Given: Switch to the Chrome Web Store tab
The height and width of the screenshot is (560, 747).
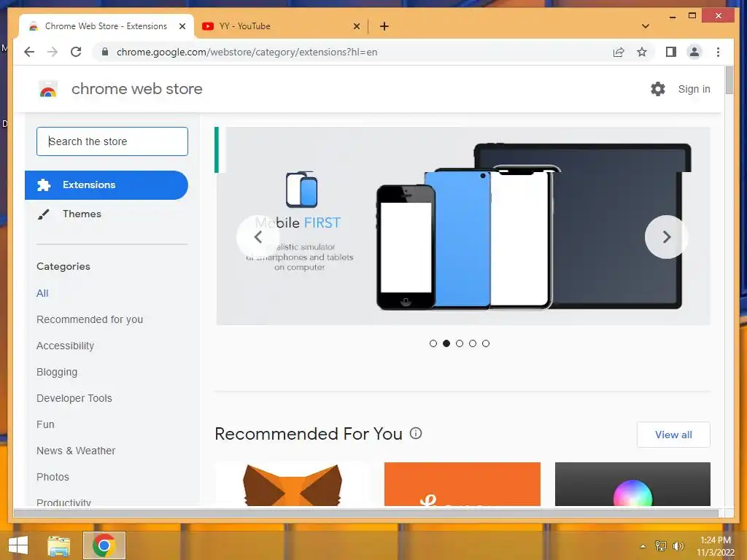Looking at the screenshot, I should (x=106, y=26).
